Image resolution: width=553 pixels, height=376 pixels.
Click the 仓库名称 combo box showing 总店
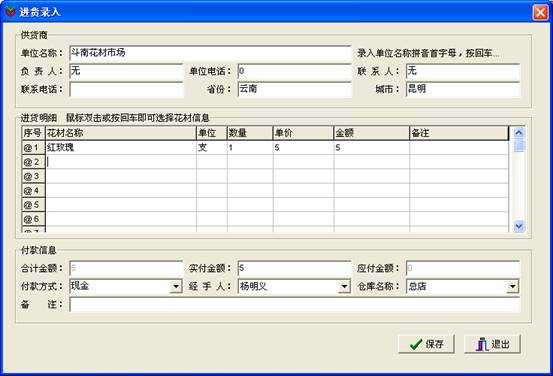pos(463,286)
